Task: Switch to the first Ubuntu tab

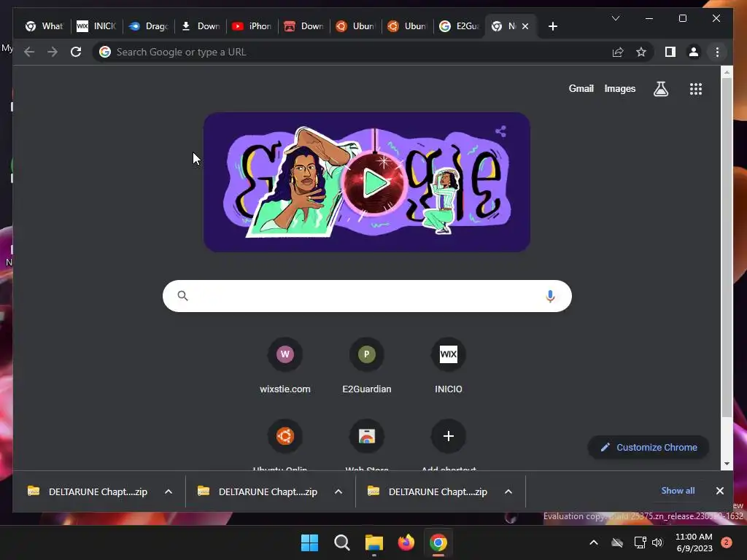Action: (356, 26)
